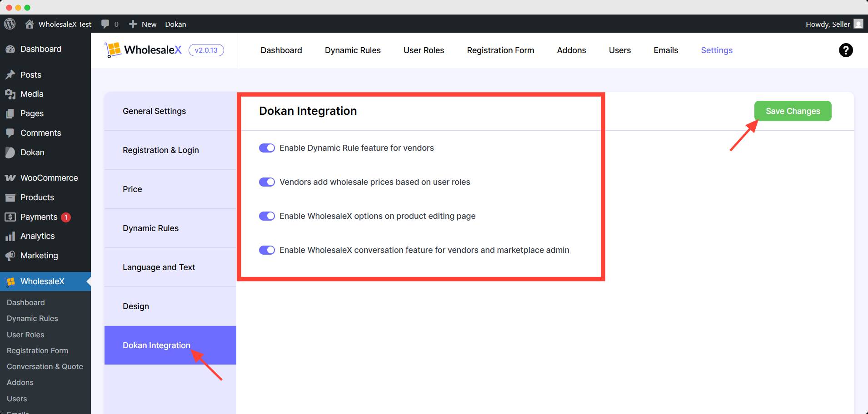Viewport: 868px width, 414px height.
Task: Select Dokan Integration settings section
Action: pos(170,345)
